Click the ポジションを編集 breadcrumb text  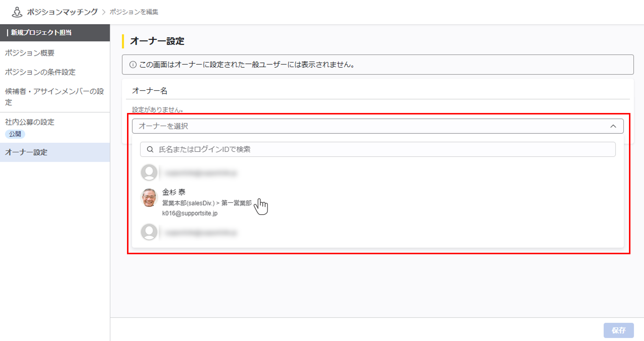tap(134, 12)
